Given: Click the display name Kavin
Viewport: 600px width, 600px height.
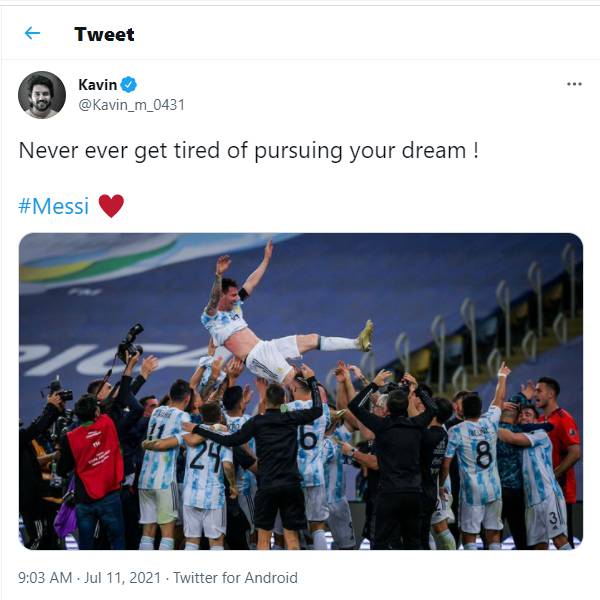Looking at the screenshot, I should [x=97, y=85].
